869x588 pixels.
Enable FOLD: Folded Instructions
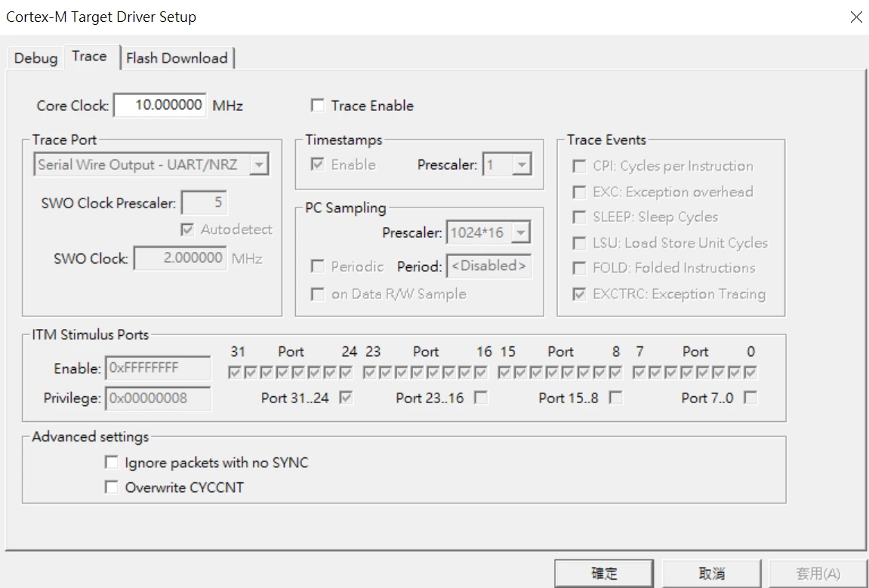(x=579, y=268)
